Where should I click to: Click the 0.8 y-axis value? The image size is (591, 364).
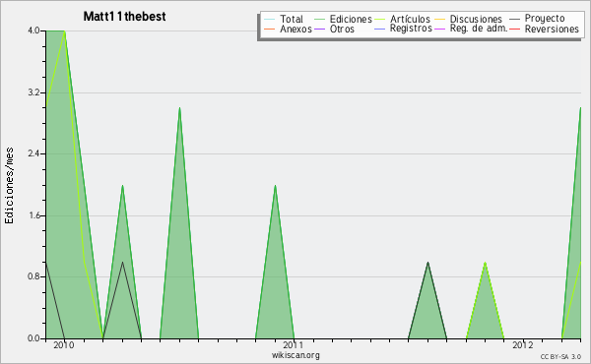(x=33, y=277)
